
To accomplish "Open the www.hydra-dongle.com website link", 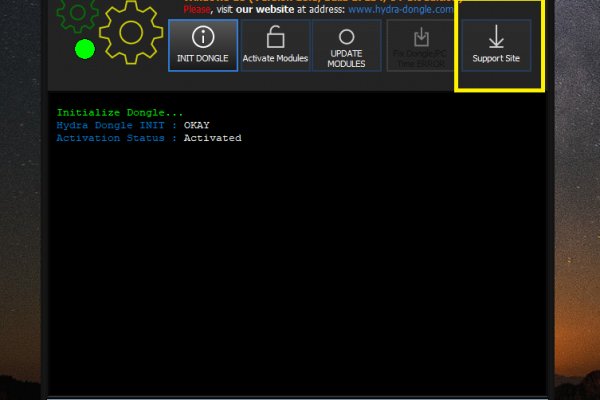I will tap(401, 9).
